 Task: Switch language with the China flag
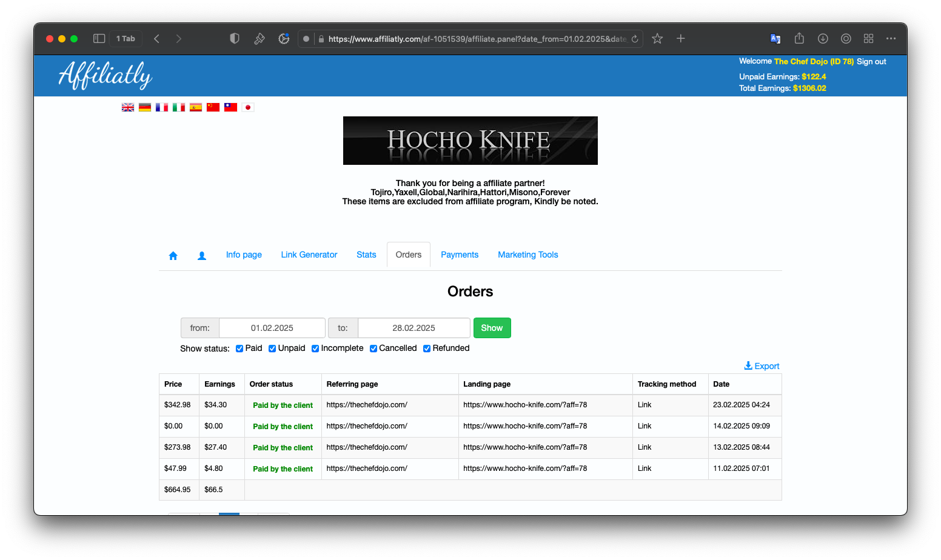click(x=213, y=107)
